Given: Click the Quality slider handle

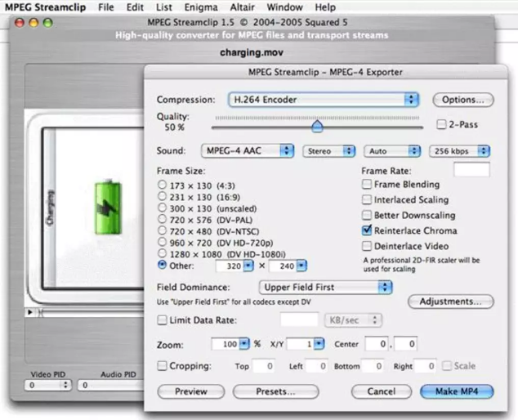Looking at the screenshot, I should [x=317, y=126].
